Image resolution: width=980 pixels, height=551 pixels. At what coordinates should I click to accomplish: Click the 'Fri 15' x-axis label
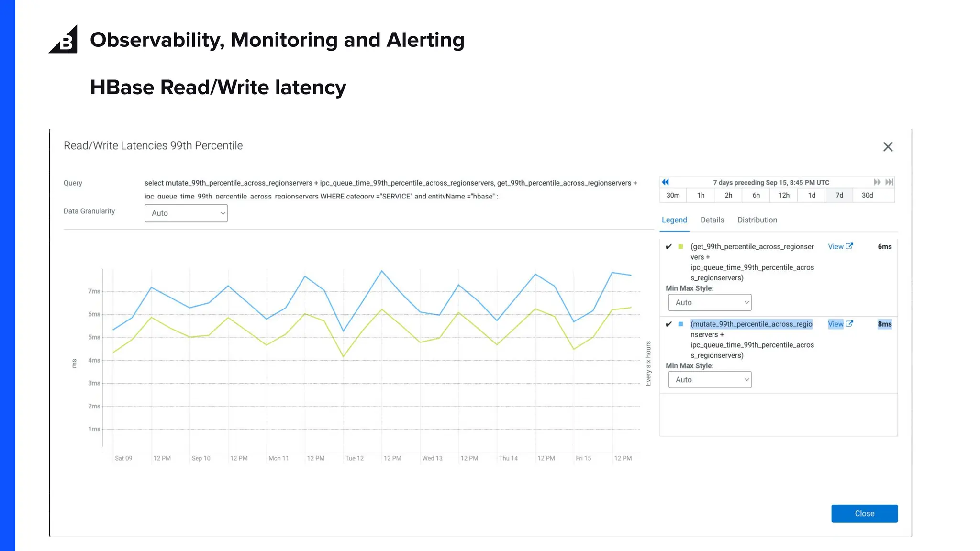(583, 458)
